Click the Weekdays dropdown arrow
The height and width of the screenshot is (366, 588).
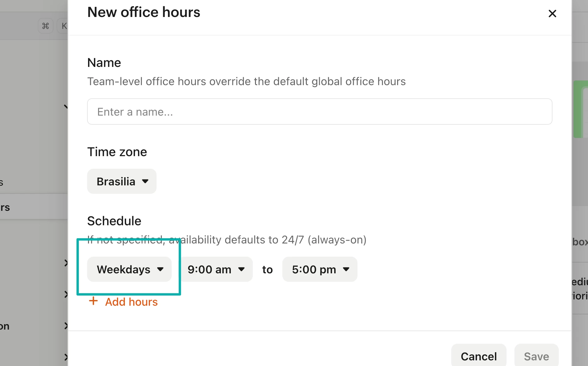(160, 269)
